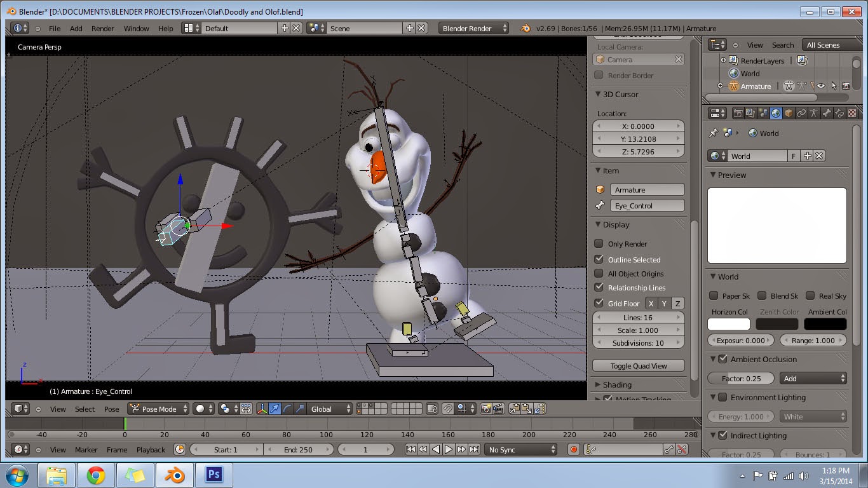868x488 pixels.
Task: Uncheck the Relationship Lines option
Action: 599,287
